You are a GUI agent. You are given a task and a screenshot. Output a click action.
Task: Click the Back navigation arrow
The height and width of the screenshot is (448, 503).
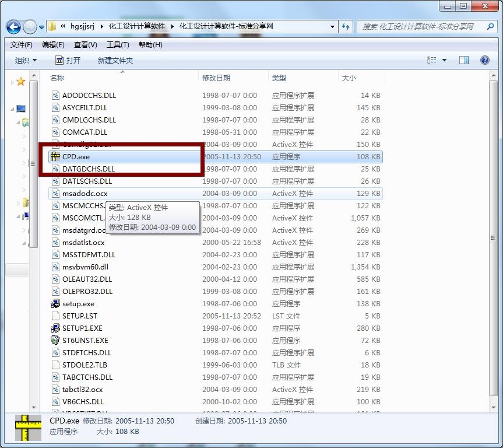tap(14, 27)
